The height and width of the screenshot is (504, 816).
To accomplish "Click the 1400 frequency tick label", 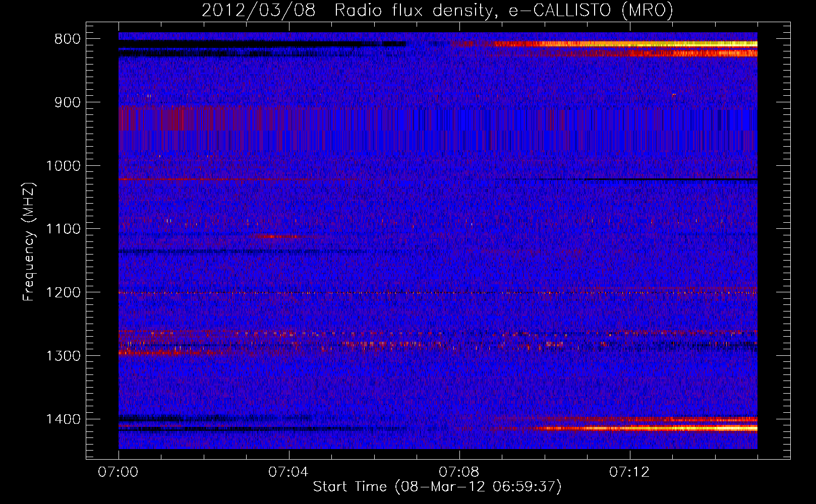I will click(64, 419).
